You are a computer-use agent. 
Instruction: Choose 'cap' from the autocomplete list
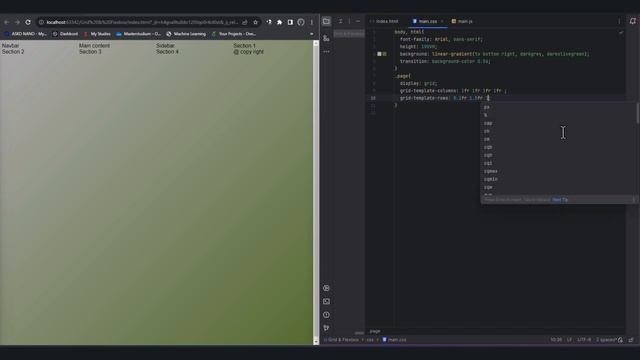[x=488, y=123]
